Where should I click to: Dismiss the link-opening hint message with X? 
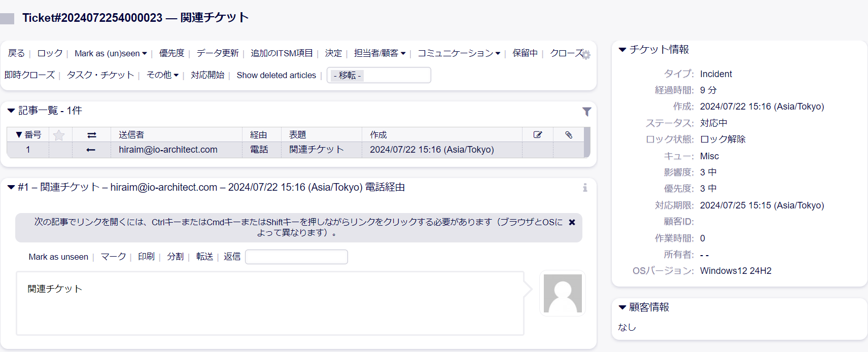[572, 222]
